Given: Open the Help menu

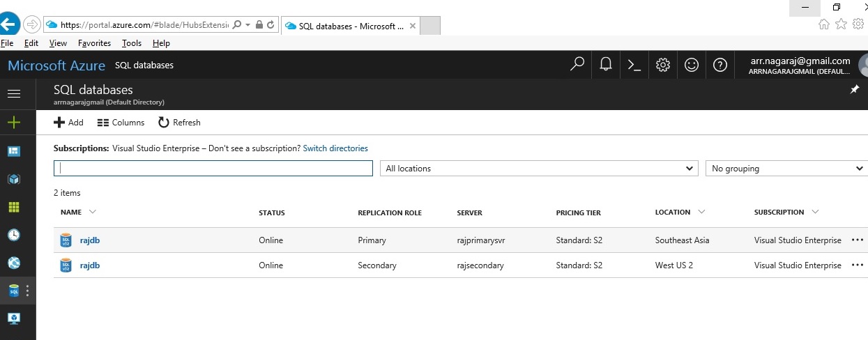Looking at the screenshot, I should pyautogui.click(x=161, y=43).
